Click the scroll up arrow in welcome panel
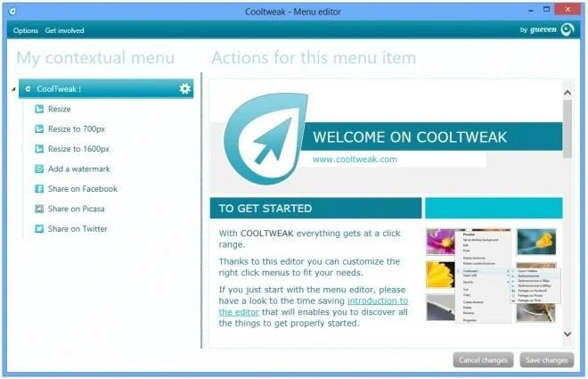 pyautogui.click(x=568, y=93)
